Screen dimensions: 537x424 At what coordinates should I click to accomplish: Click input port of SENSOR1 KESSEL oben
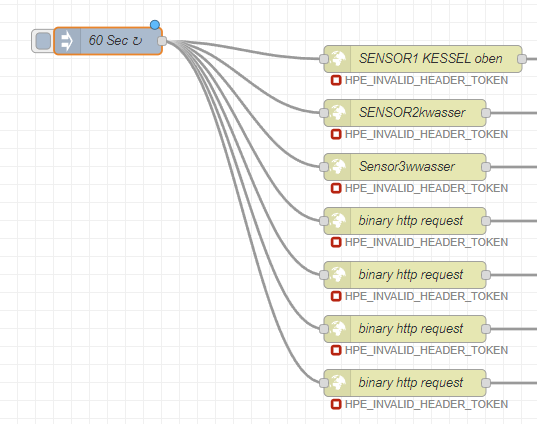(324, 59)
